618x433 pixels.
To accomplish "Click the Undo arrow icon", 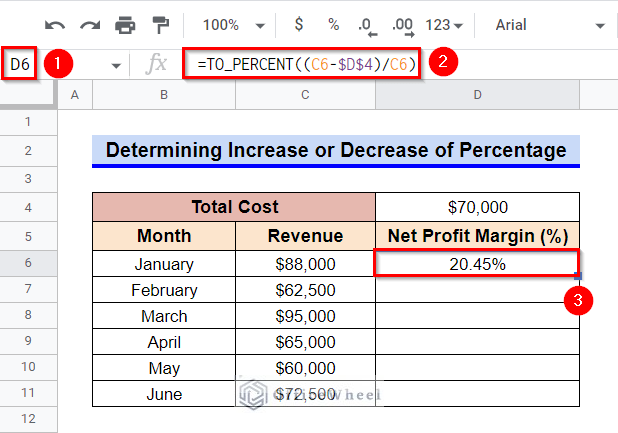I will [x=55, y=26].
